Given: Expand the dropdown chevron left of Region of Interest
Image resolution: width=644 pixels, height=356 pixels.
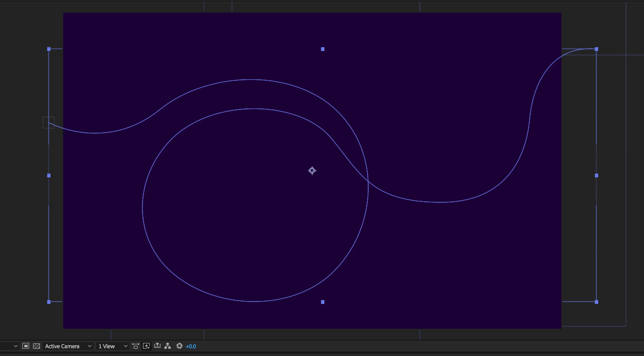Looking at the screenshot, I should click(x=16, y=346).
